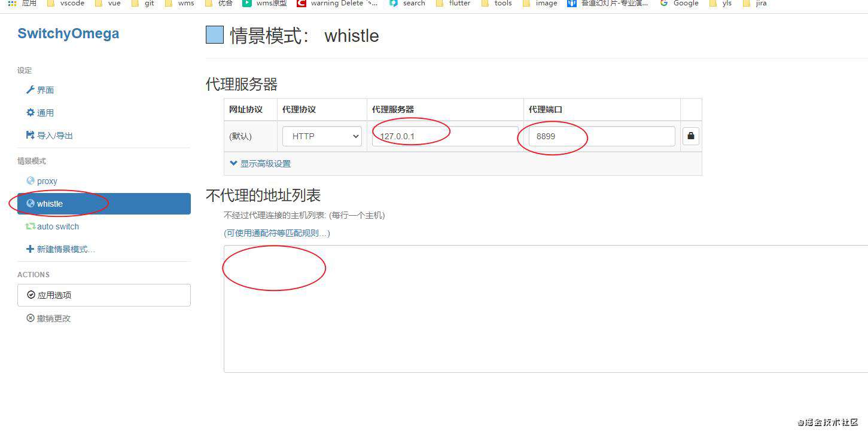This screenshot has height=435, width=868.
Task: Open the 界面 settings page
Action: [x=103, y=90]
